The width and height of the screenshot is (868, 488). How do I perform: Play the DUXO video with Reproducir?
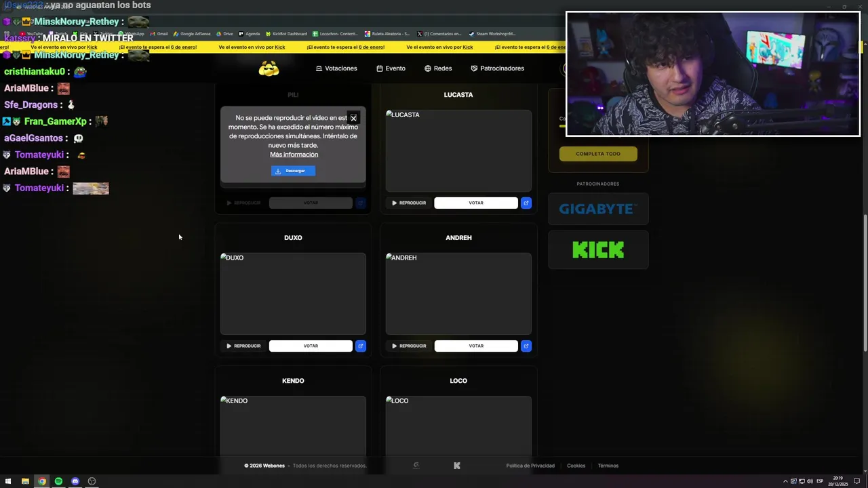pyautogui.click(x=243, y=346)
